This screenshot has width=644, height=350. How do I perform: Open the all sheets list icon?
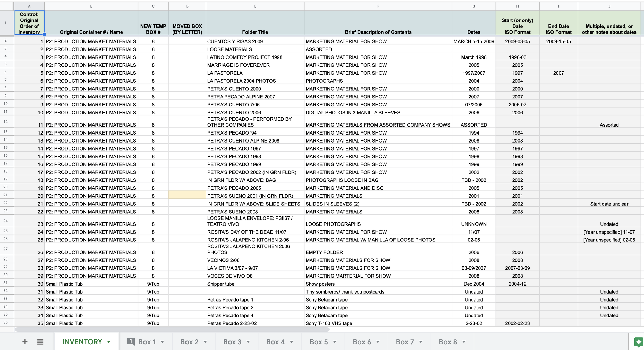tap(40, 342)
